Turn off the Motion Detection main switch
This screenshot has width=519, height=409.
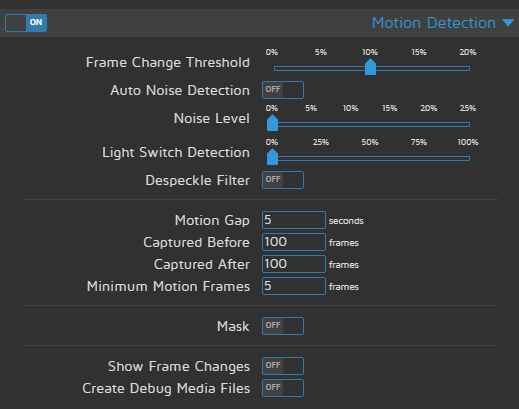pos(26,23)
